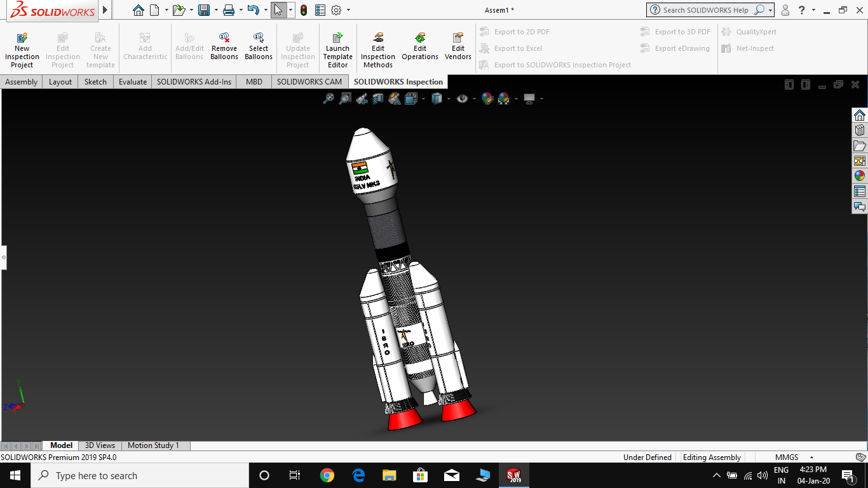The image size is (868, 488).
Task: Open Options gear icon
Action: pos(336,10)
